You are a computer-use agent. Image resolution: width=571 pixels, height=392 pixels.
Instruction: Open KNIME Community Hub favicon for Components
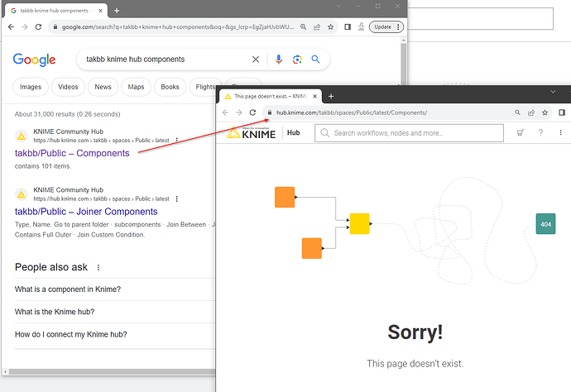[22, 136]
